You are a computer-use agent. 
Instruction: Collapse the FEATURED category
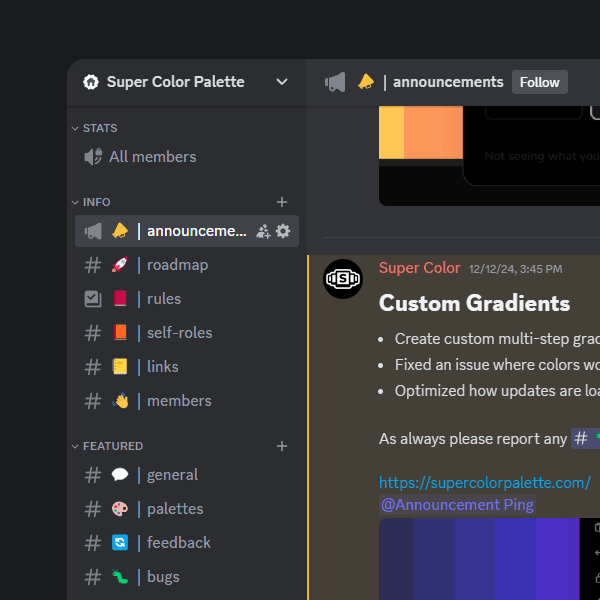(x=107, y=446)
